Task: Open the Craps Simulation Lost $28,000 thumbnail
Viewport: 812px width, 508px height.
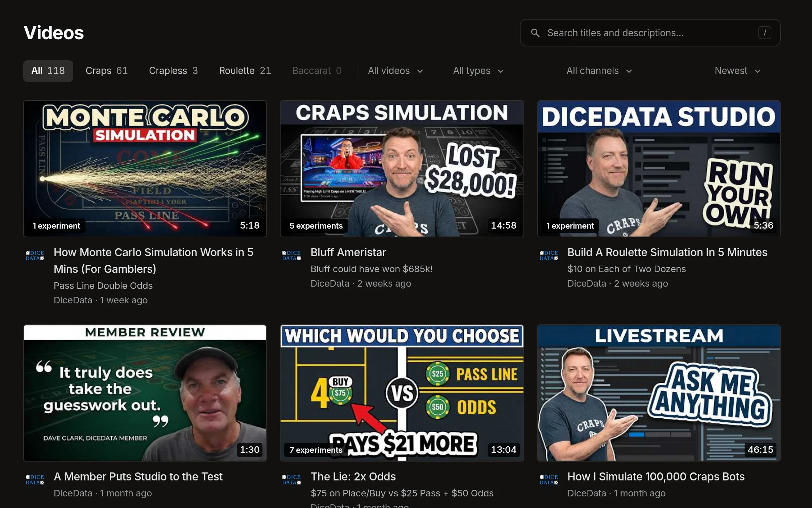Action: [x=402, y=169]
